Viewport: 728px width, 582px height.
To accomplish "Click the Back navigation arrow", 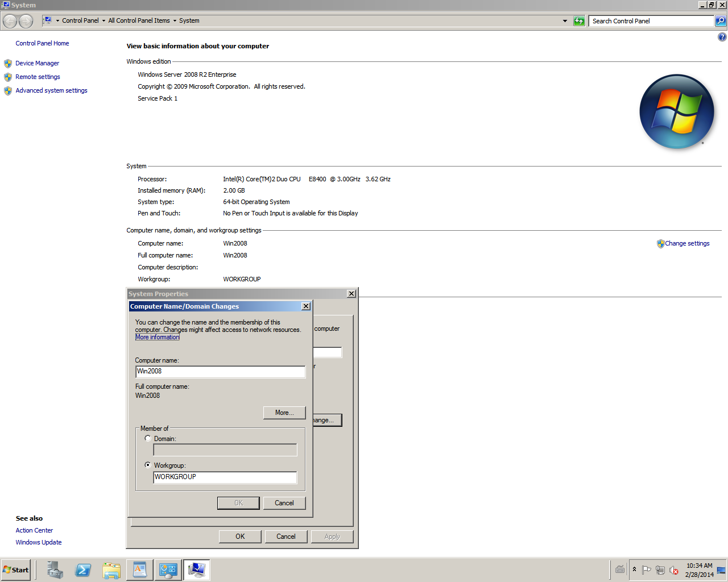I will click(x=10, y=21).
